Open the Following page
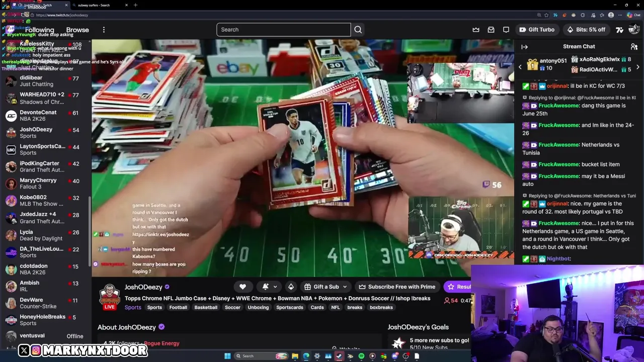 (39, 30)
